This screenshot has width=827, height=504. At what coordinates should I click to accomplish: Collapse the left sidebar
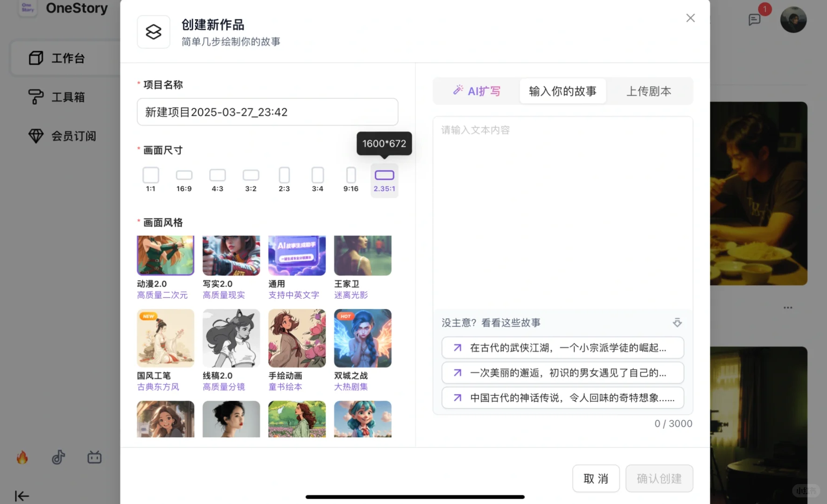[21, 496]
